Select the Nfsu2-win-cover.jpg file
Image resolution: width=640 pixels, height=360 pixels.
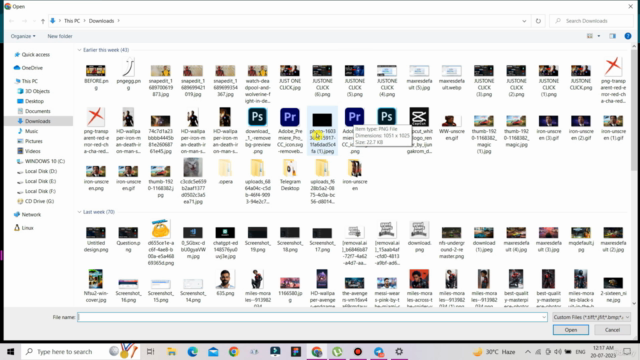96,286
